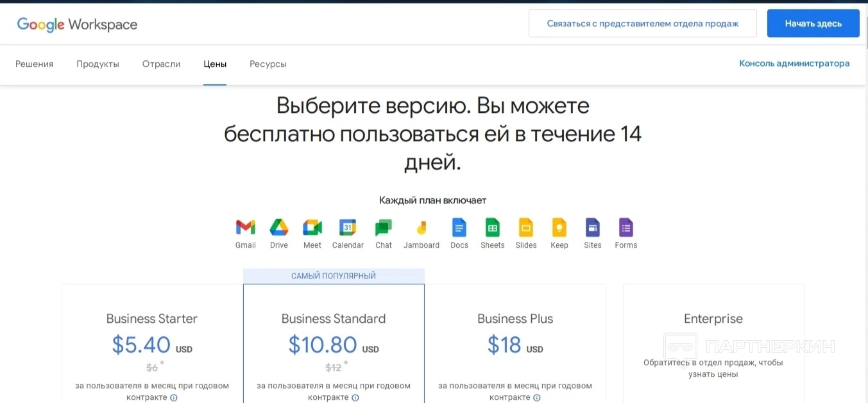Open the Ресурсы menu
The width and height of the screenshot is (868, 403).
click(x=268, y=64)
